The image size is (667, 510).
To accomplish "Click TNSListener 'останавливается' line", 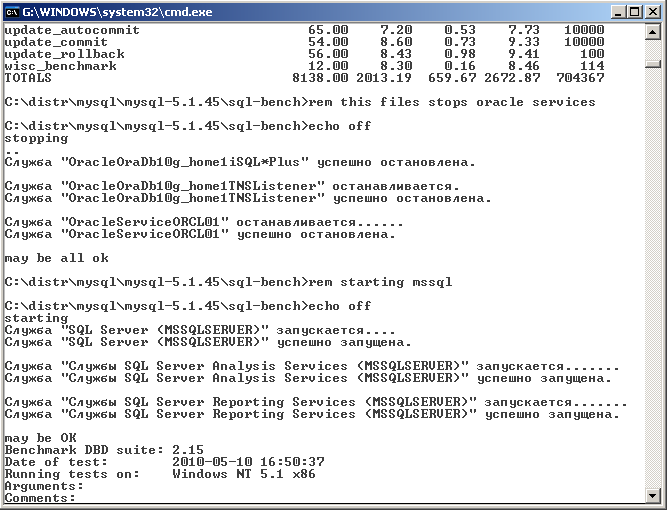I will pyautogui.click(x=232, y=186).
